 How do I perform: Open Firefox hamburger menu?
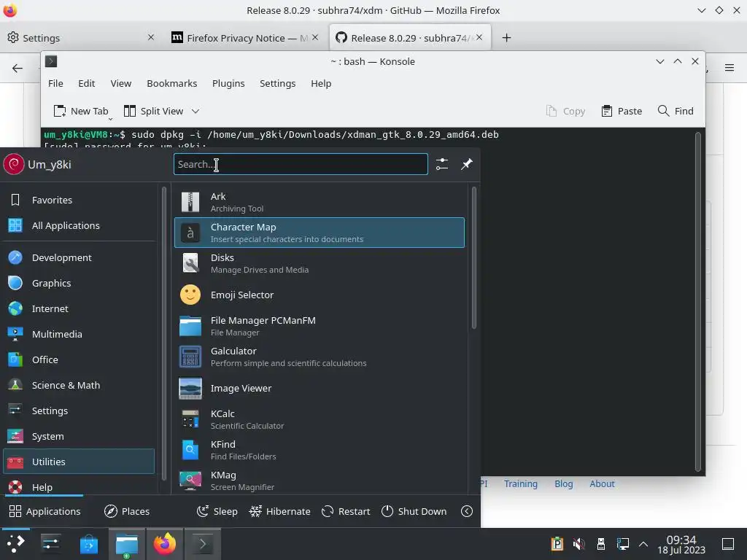coord(729,68)
